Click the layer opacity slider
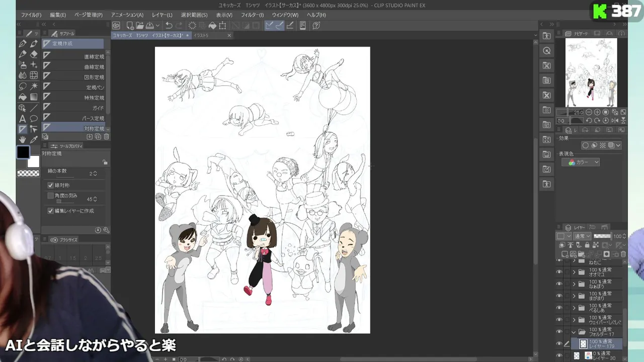This screenshot has height=362, width=644. (602, 236)
